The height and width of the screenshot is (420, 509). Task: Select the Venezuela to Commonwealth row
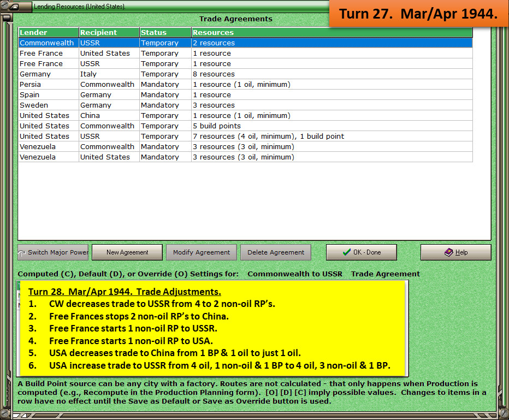pos(245,147)
